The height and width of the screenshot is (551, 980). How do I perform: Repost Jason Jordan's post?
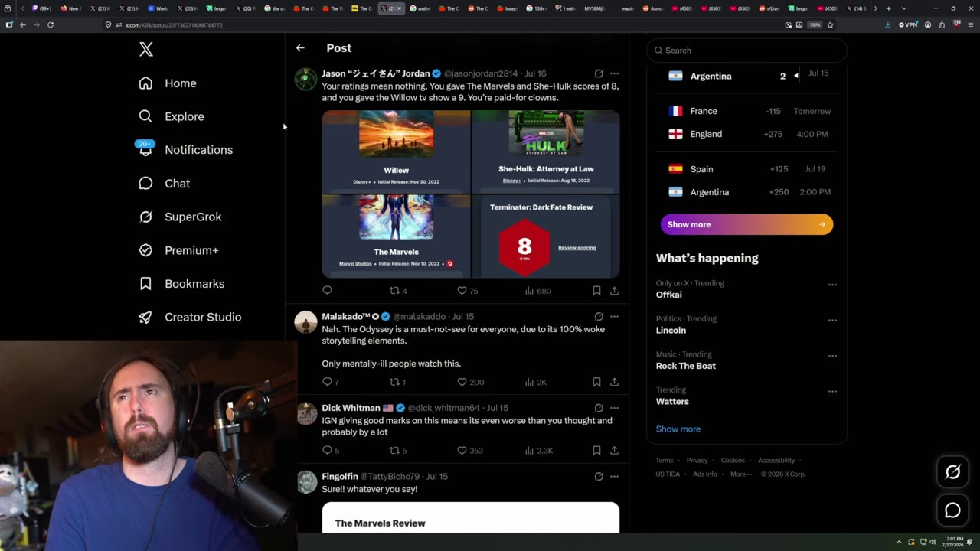click(398, 291)
